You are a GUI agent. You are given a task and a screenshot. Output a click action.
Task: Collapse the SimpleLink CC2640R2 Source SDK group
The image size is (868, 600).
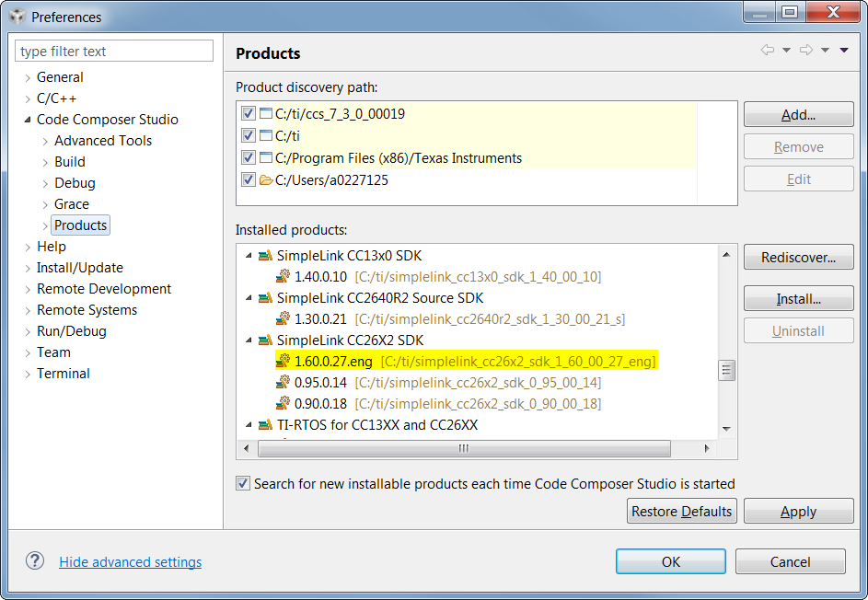[x=249, y=298]
